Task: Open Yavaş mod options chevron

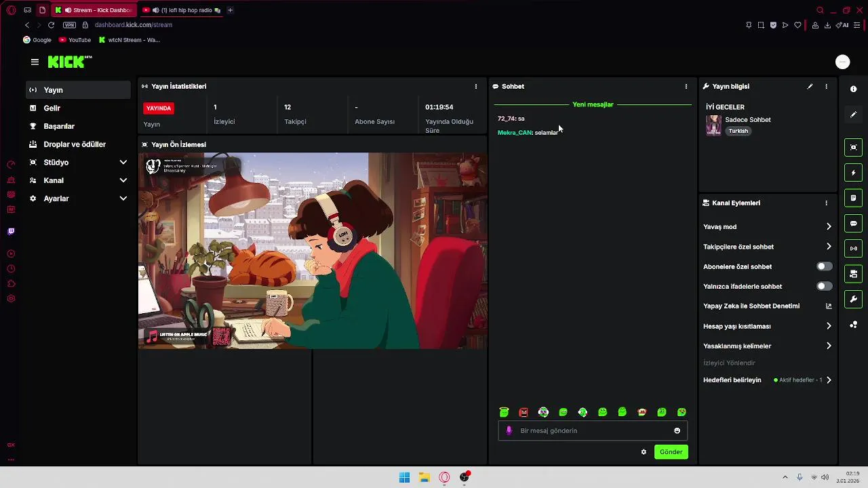Action: (x=828, y=227)
